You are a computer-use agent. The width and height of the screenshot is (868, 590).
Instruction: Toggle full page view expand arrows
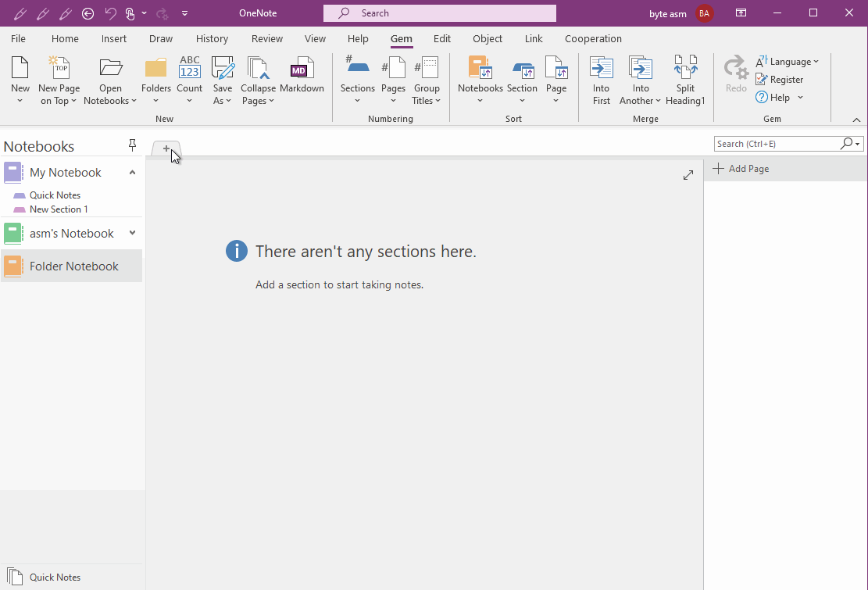click(688, 176)
